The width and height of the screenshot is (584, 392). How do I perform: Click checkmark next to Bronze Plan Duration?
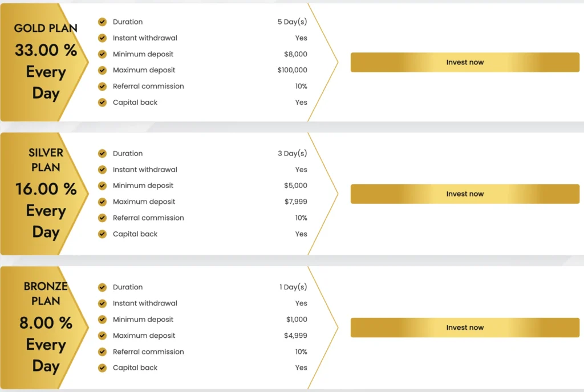[103, 287]
